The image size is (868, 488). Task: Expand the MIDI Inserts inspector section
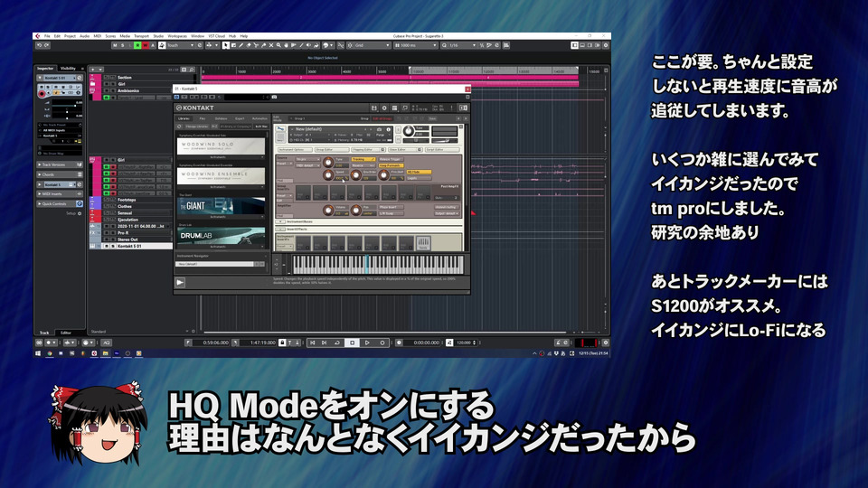pos(60,194)
